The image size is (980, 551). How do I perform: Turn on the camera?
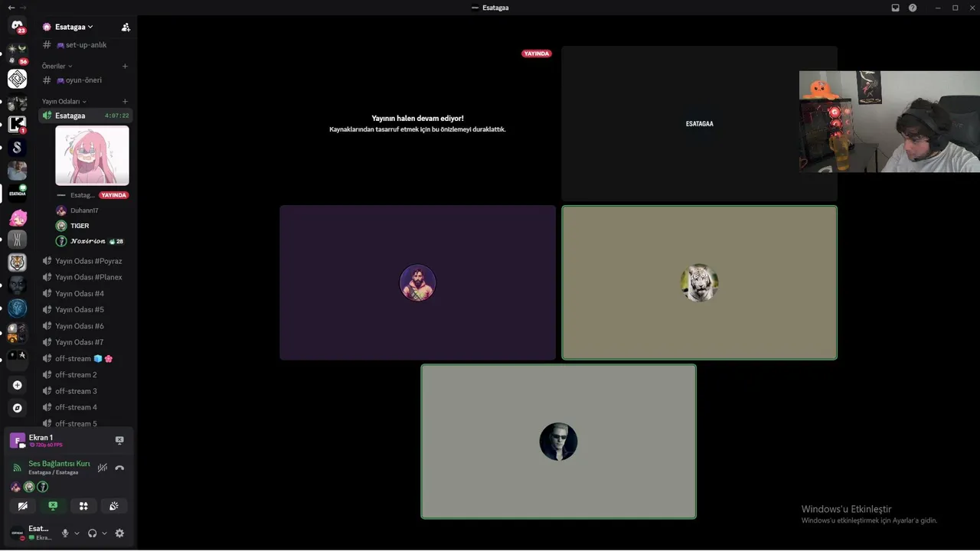tap(23, 506)
